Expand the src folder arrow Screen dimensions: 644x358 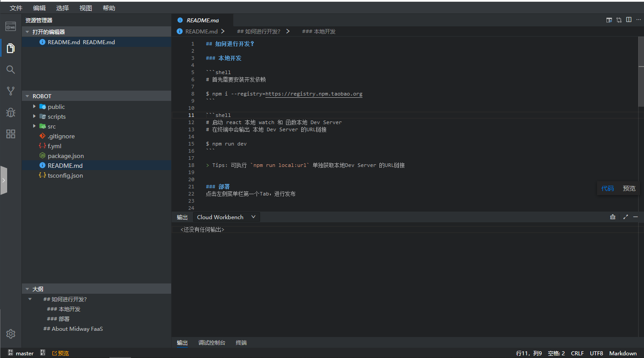pyautogui.click(x=34, y=126)
